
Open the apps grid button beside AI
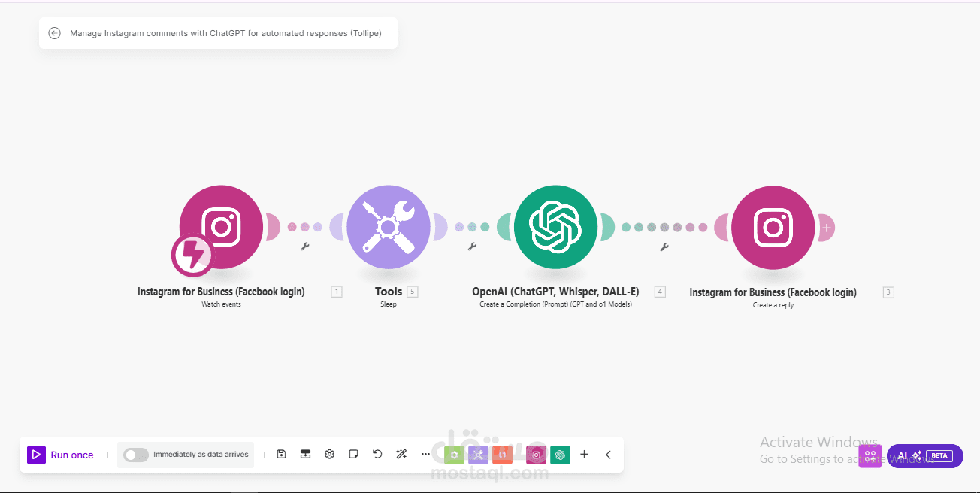(870, 455)
